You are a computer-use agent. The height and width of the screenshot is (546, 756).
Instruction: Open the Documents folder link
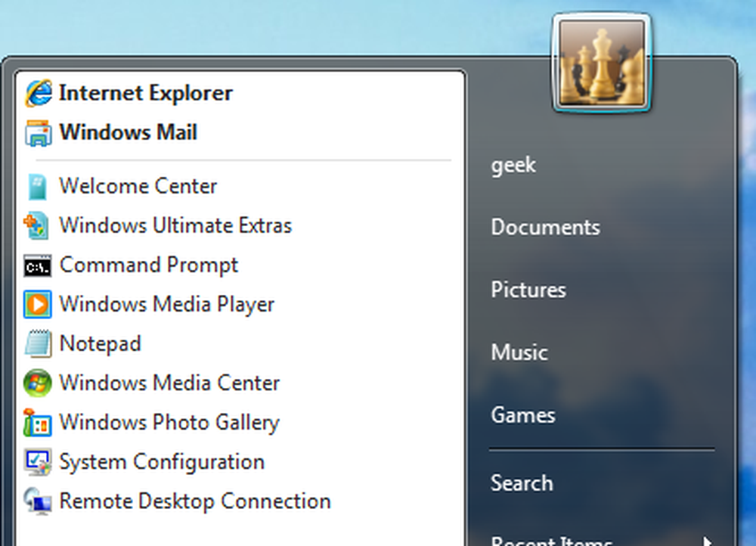tap(545, 227)
